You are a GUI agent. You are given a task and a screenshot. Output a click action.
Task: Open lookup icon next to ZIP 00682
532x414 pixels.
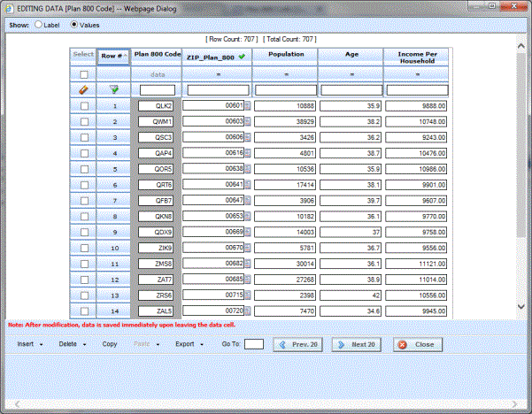pyautogui.click(x=248, y=264)
